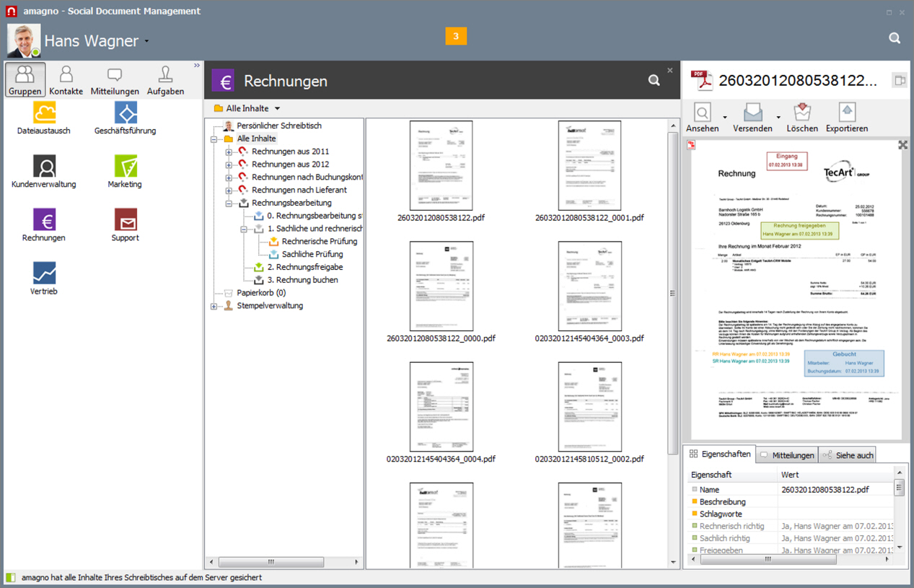
Task: Click the Löschen toolbar icon
Action: [802, 113]
